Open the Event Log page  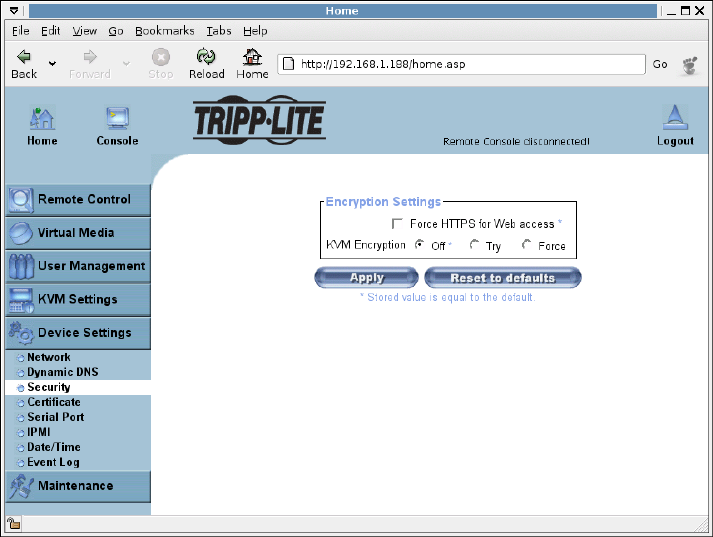(x=53, y=462)
